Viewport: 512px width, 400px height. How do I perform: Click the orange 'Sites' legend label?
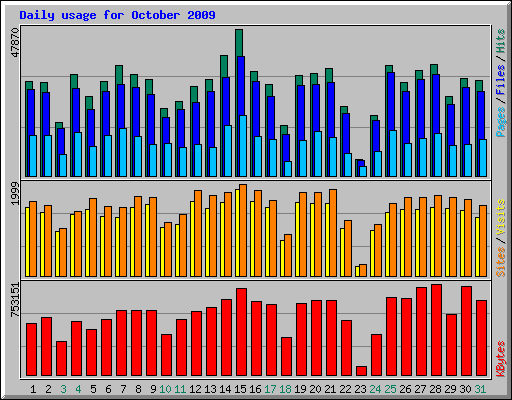[x=501, y=262]
